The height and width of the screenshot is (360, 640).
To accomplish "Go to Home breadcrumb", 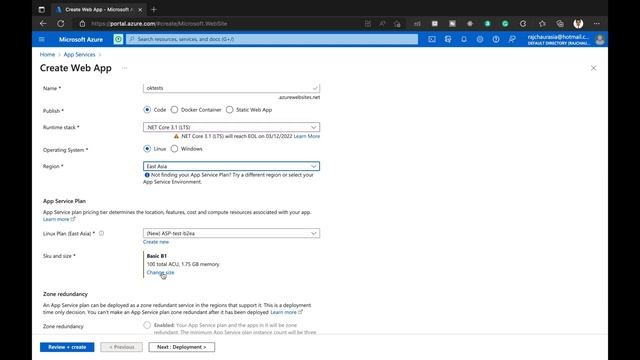I will (47, 54).
